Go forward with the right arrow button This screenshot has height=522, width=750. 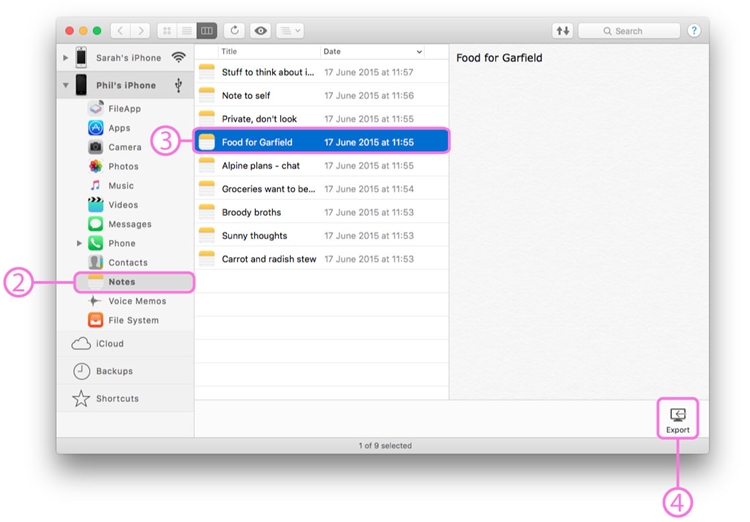point(141,31)
